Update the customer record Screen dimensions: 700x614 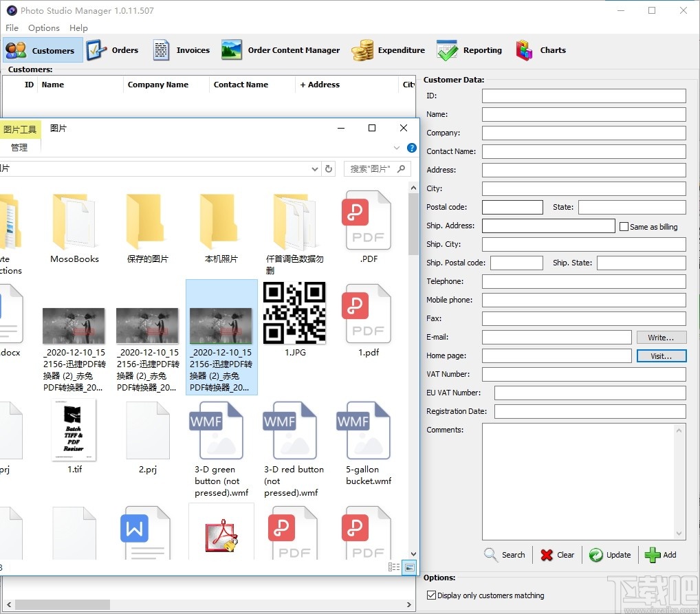pos(610,555)
